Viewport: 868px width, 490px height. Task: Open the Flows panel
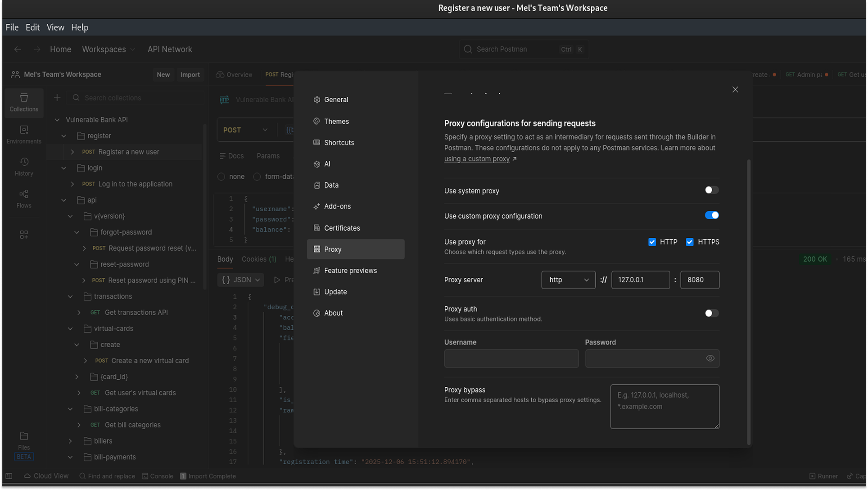[23, 199]
